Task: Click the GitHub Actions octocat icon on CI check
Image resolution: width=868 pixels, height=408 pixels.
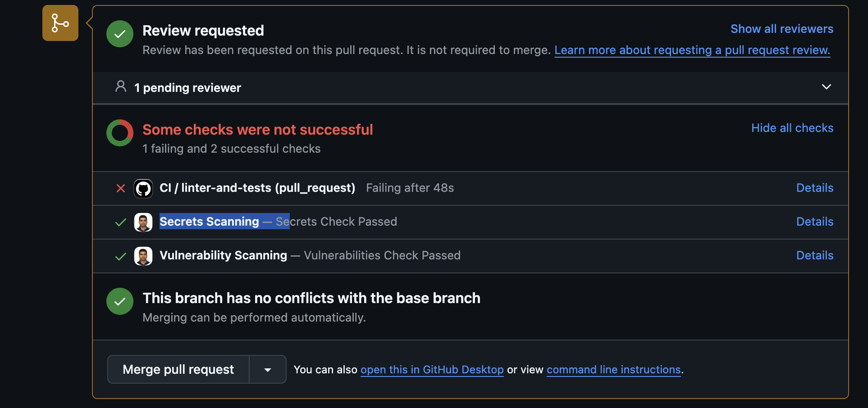Action: point(143,188)
